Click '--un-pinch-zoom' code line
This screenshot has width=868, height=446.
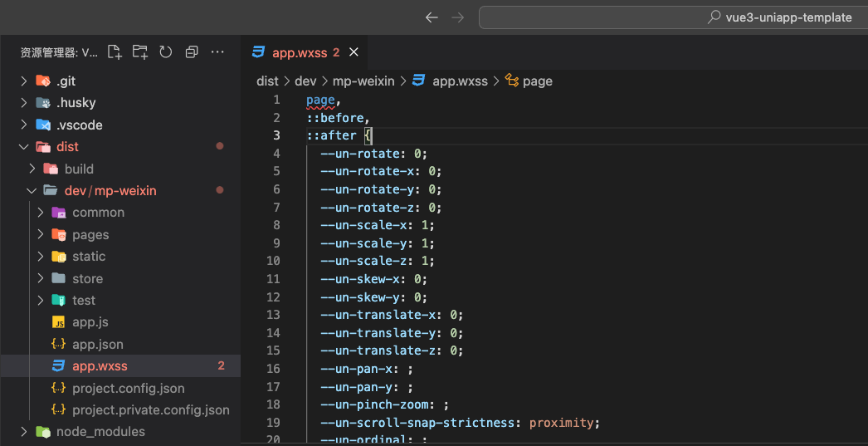385,404
